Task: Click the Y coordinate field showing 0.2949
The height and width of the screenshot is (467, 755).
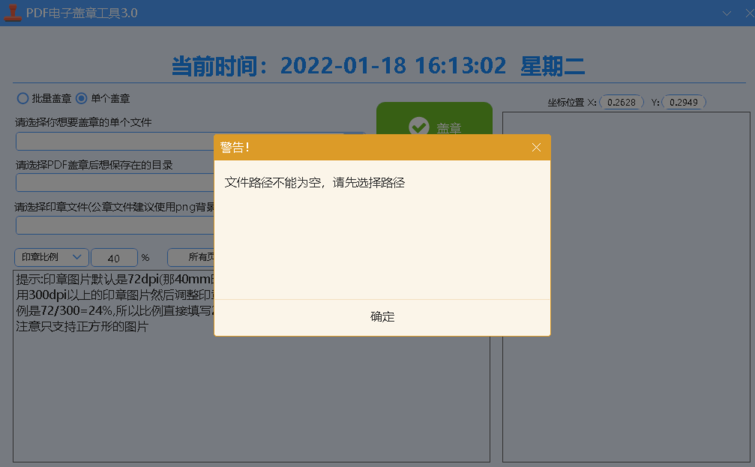Action: (x=684, y=102)
